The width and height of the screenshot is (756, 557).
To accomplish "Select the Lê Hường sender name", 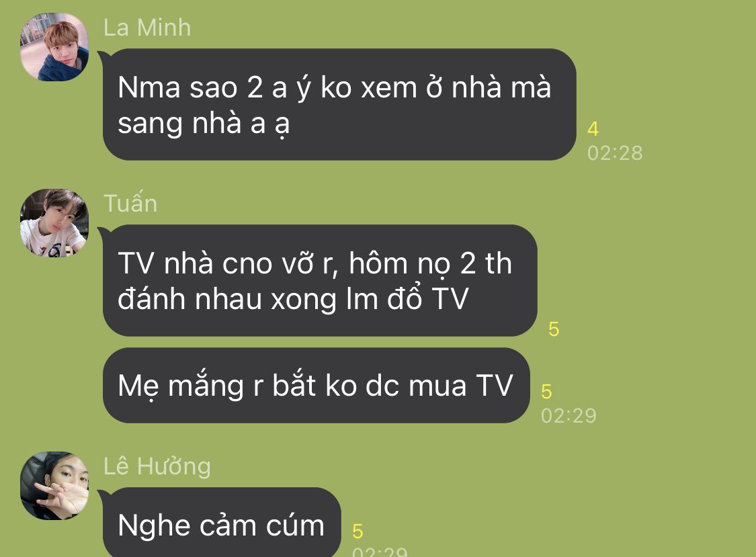I will click(157, 466).
